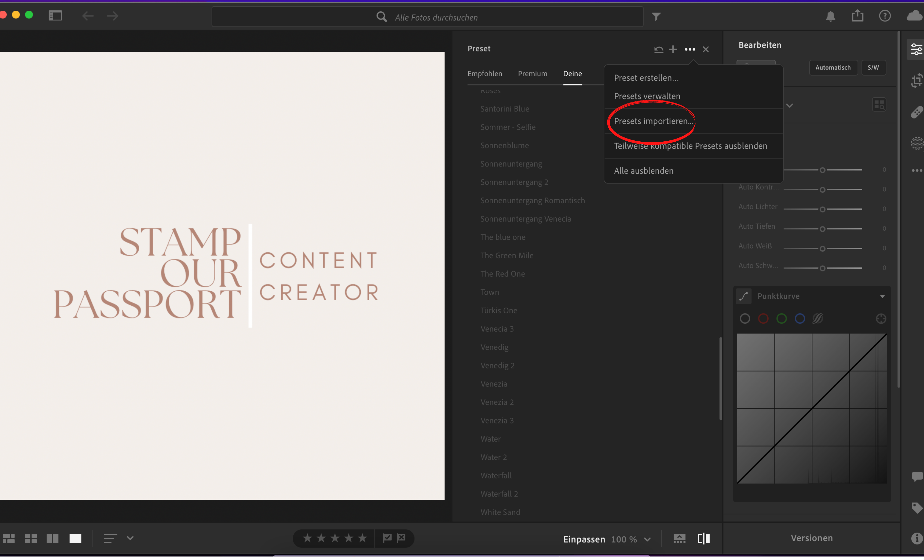Viewport: 924px width, 560px height.
Task: Open the comments speech bubble icon
Action: [x=917, y=476]
